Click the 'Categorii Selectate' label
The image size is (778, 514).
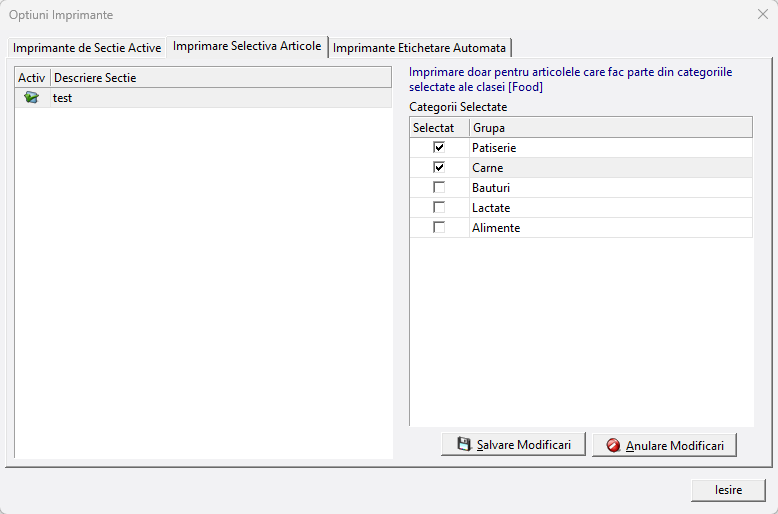point(458,107)
